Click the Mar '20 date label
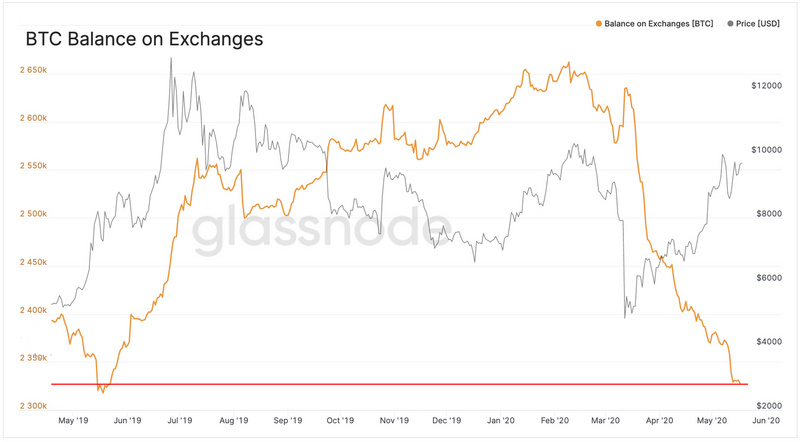800x442 pixels. 607,422
